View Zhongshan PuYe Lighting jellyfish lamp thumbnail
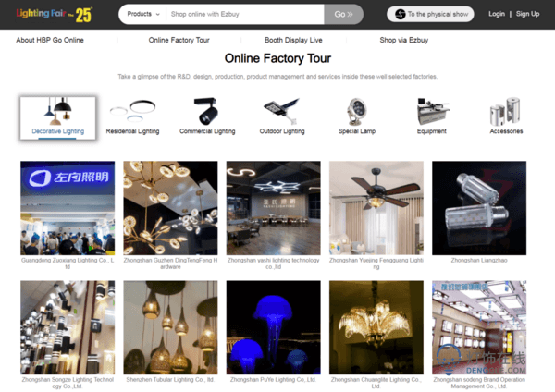The image size is (555, 392). tap(273, 327)
